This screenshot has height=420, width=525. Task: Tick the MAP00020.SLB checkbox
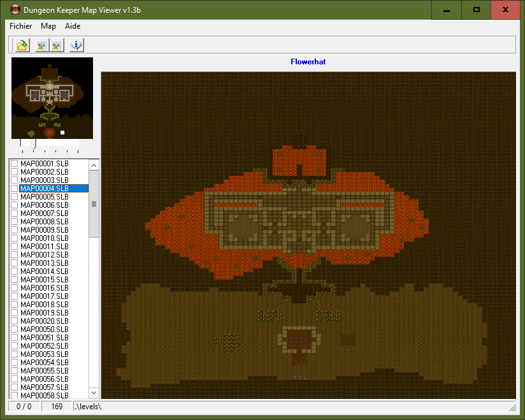[x=15, y=321]
